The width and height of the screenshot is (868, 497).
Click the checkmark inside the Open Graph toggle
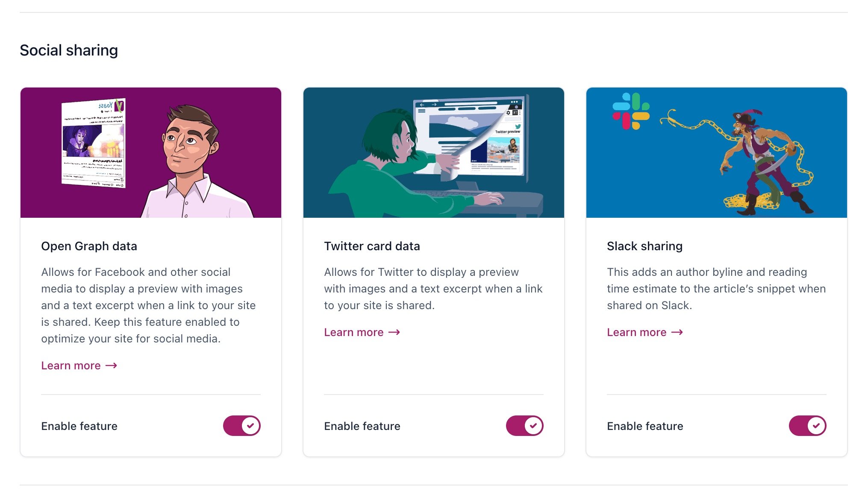[x=251, y=425]
